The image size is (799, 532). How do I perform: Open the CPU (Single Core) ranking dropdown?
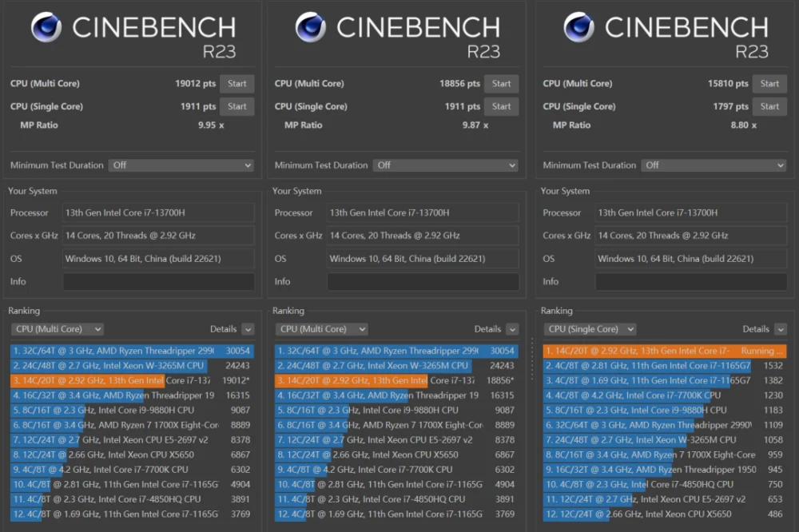590,329
